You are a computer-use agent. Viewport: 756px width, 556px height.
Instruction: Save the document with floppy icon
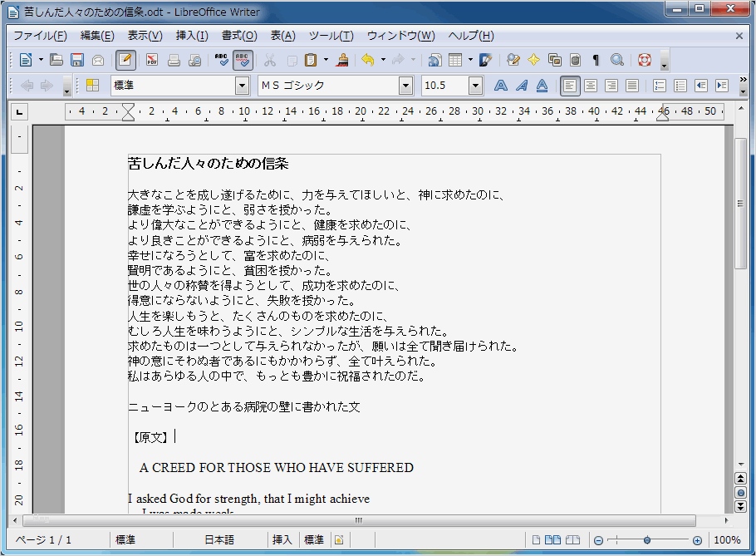tap(77, 61)
